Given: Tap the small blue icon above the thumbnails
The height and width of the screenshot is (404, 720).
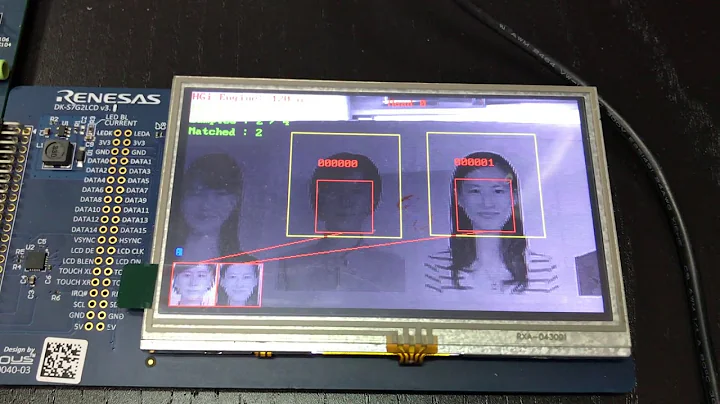Looking at the screenshot, I should 179,252.
